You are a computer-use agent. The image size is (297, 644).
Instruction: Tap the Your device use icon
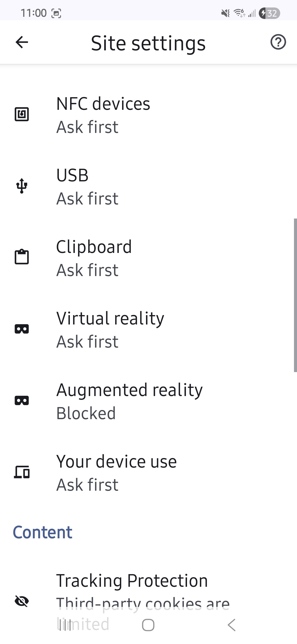(x=22, y=472)
